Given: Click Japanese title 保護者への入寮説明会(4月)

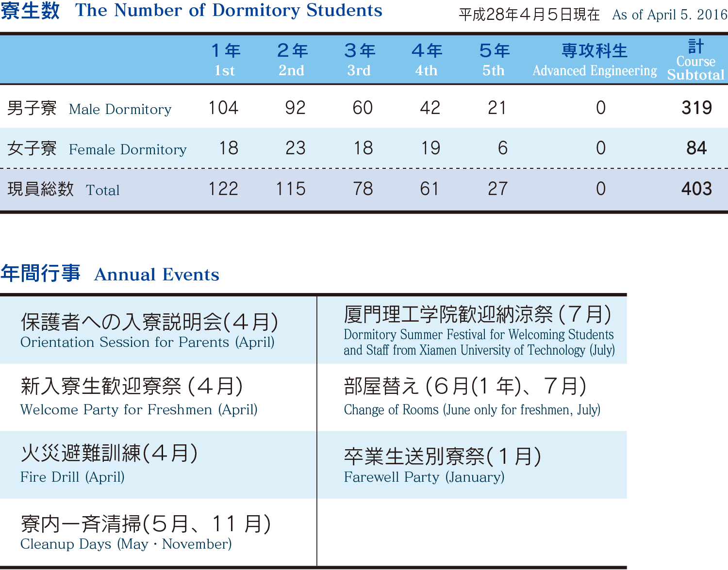Looking at the screenshot, I should (149, 322).
